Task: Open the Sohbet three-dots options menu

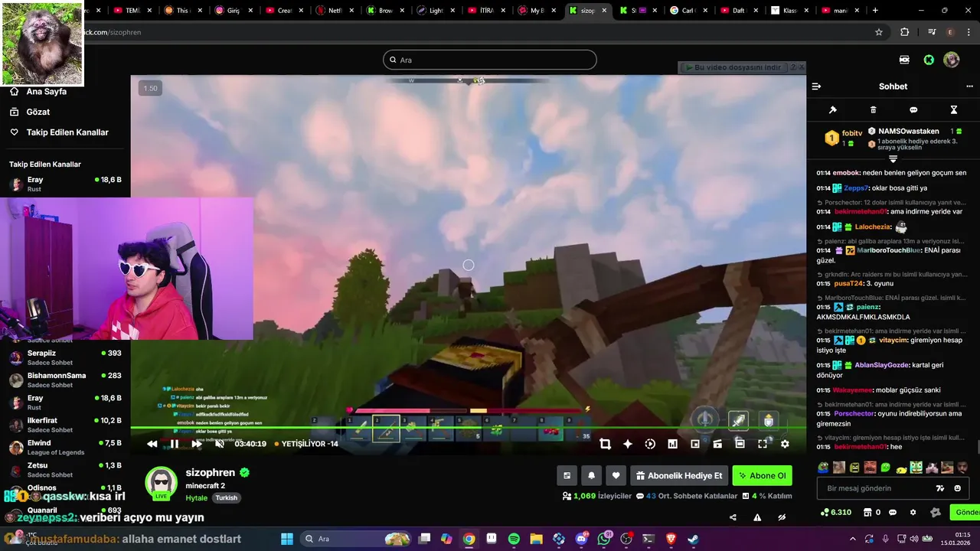Action: 969,86
